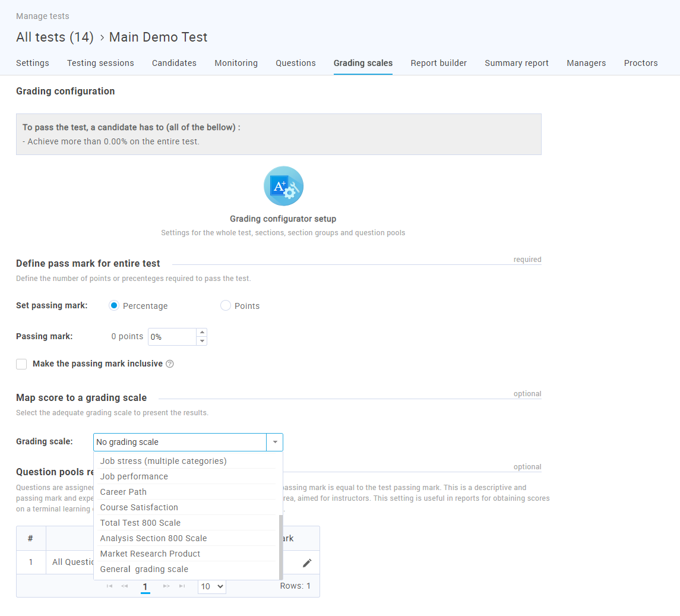This screenshot has height=616, width=680.
Task: Select General grading scale from list
Action: pyautogui.click(x=144, y=569)
